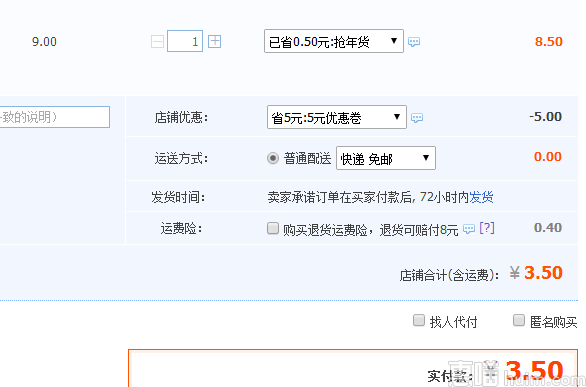Enable the 找人代付 checkbox
Screen dimensions: 586x387
point(419,320)
